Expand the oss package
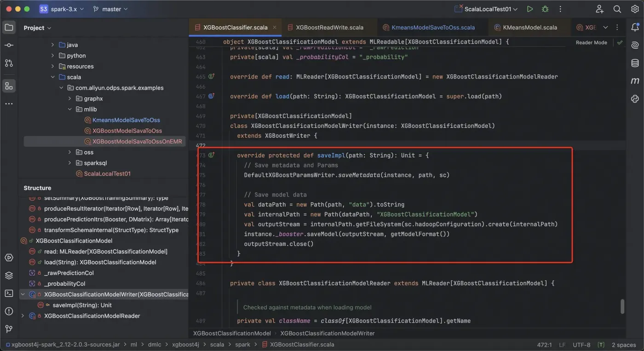Screen dimensions: 644x351 tap(70, 152)
